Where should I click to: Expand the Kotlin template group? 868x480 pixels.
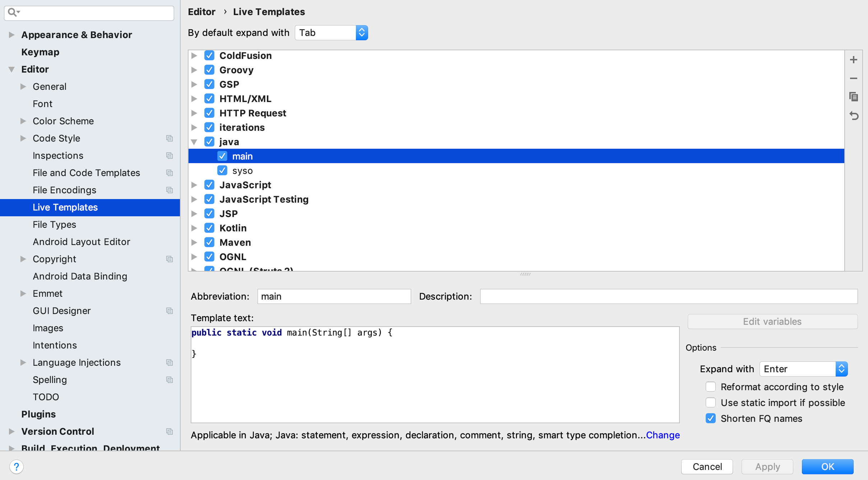tap(194, 228)
